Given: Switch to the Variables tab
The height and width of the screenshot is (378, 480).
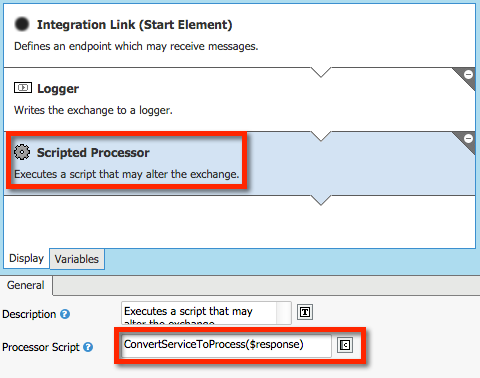Looking at the screenshot, I should [77, 259].
